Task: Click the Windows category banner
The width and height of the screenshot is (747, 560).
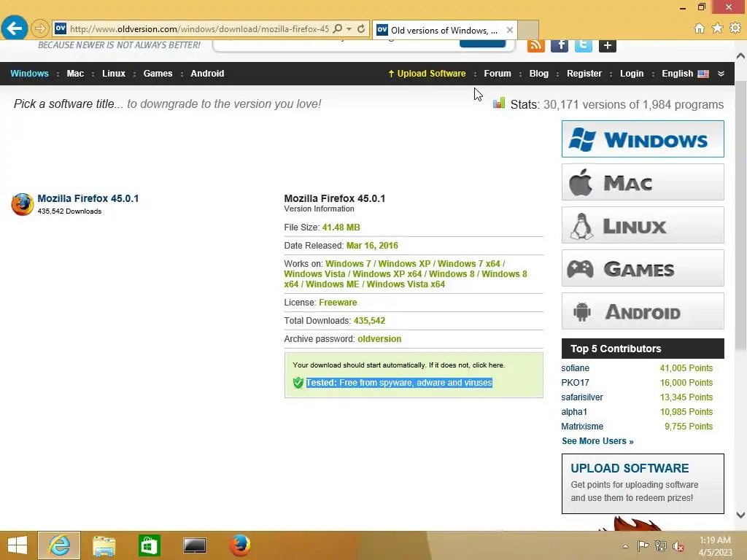Action: [x=643, y=139]
